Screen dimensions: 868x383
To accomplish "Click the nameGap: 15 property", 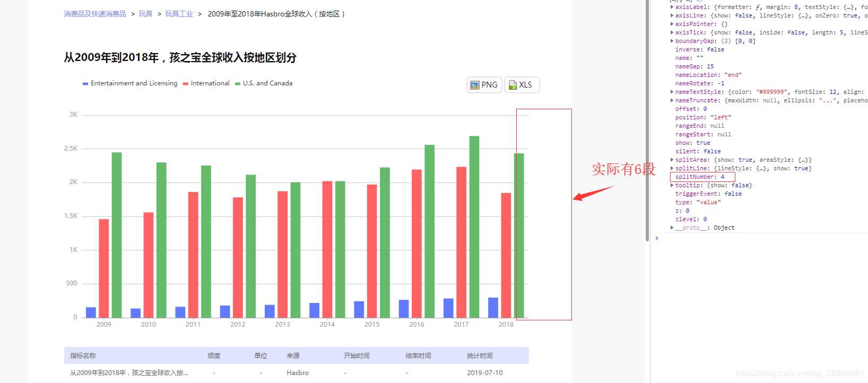I will 695,66.
